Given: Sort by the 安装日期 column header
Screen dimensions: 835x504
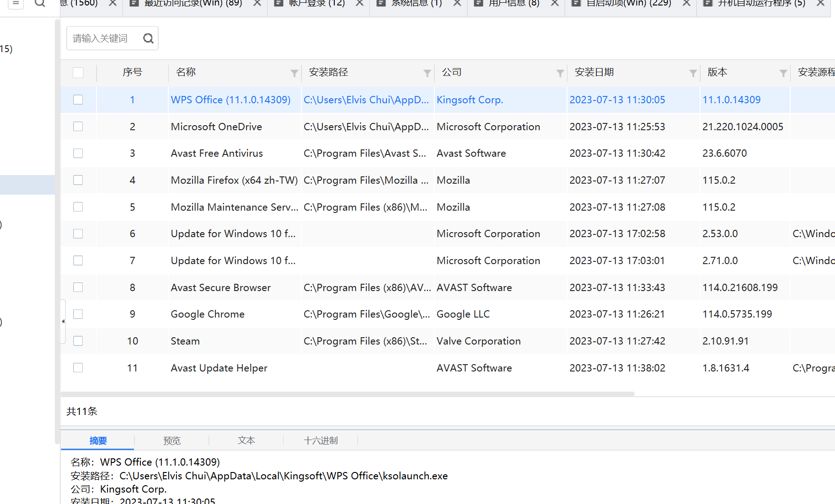Looking at the screenshot, I should click(594, 73).
